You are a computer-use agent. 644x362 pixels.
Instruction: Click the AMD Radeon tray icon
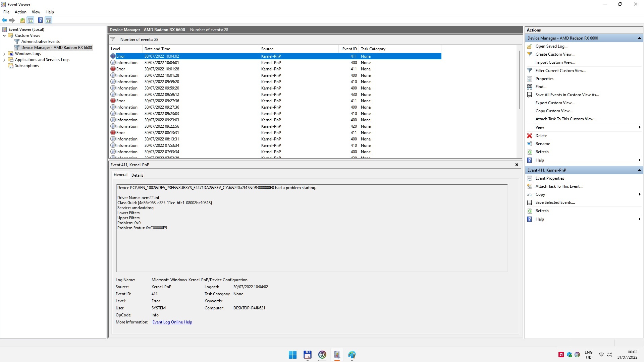561,355
